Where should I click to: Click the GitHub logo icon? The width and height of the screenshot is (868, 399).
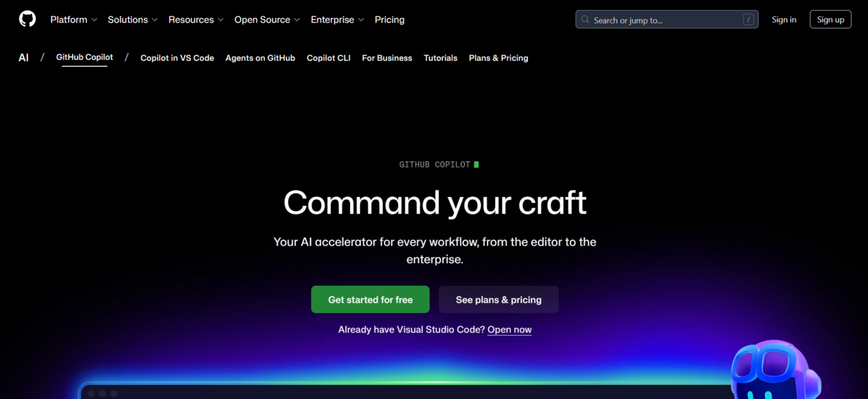point(27,19)
